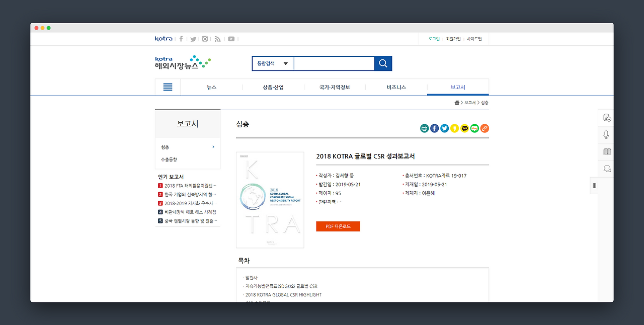Open the 상품·산업 menu tab
Screen dimensions: 644x325
point(273,87)
